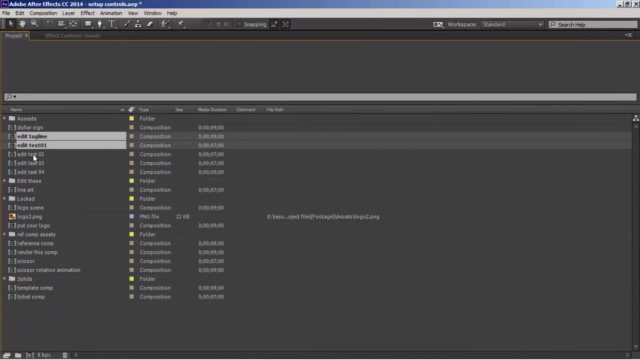Screen dimensions: 640x360
Task: Expand the Assests folder
Action: click(x=4, y=118)
